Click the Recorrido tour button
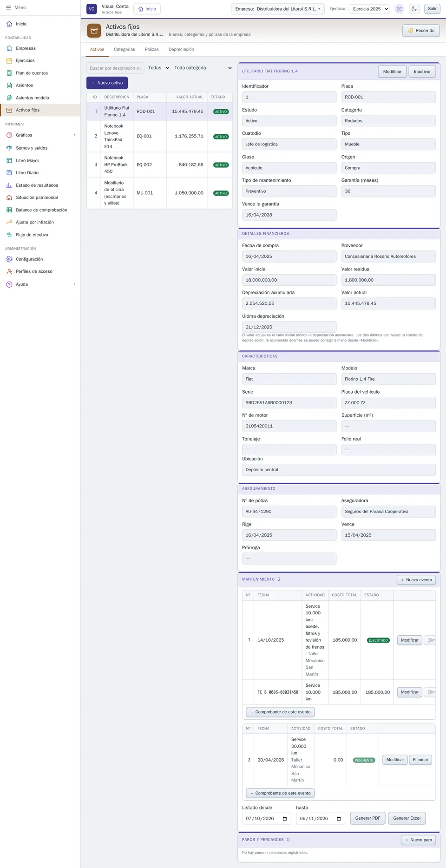The height and width of the screenshot is (868, 446). click(x=421, y=31)
